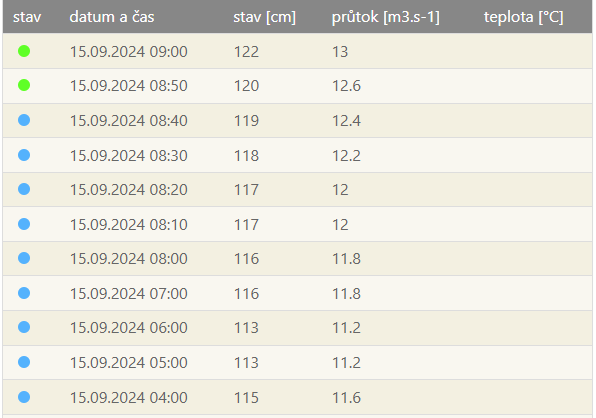This screenshot has height=418, width=596.
Task: Click blue status dot for 04:00 row
Action: point(24,397)
